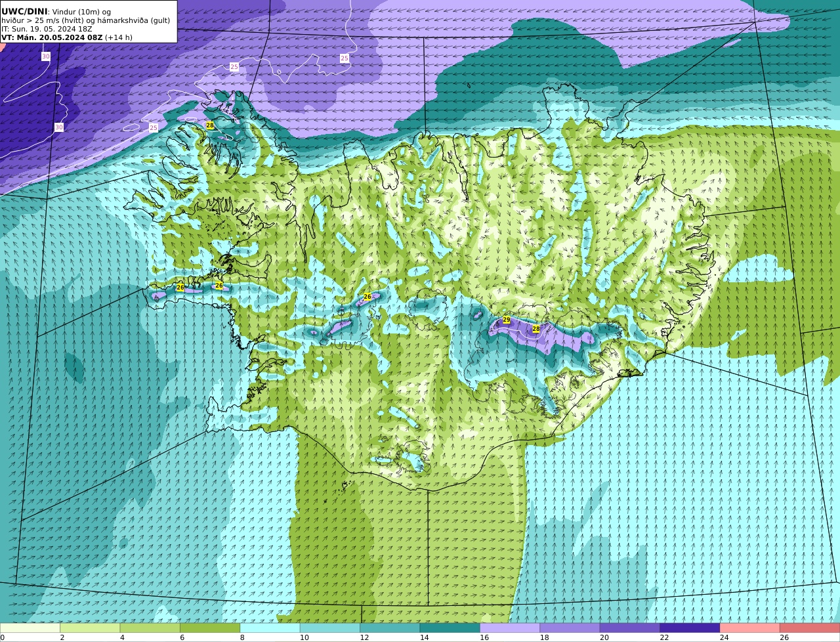Select the light pink 24–26 m/s legend swatch
The image size is (840, 642).
tap(750, 628)
